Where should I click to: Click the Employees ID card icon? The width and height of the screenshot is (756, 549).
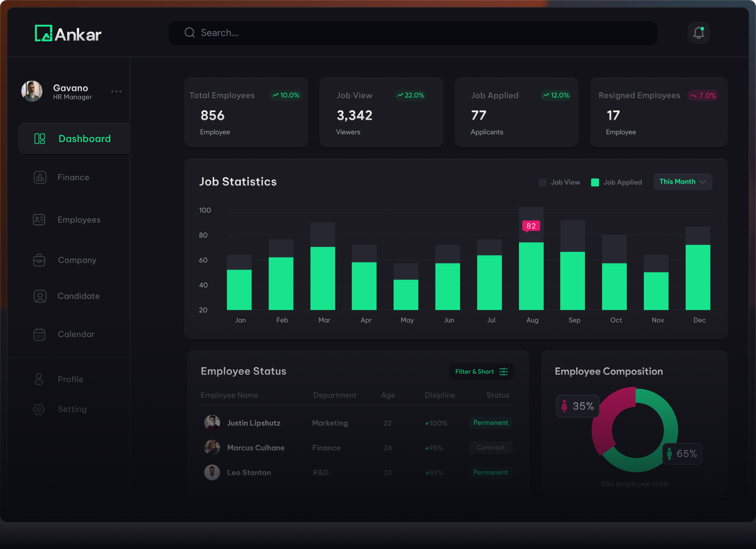pyautogui.click(x=39, y=220)
